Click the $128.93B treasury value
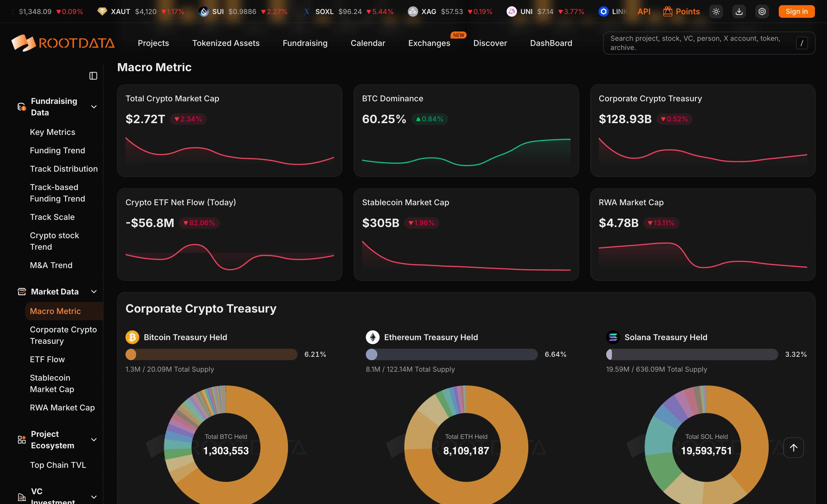 [x=625, y=119]
